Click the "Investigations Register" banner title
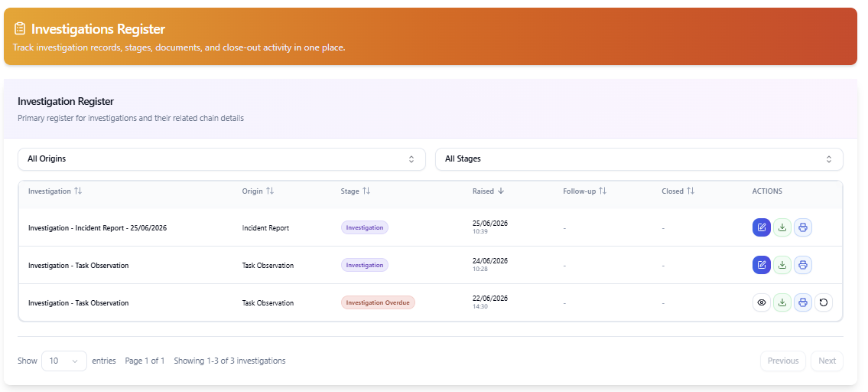The width and height of the screenshot is (868, 392). 98,29
